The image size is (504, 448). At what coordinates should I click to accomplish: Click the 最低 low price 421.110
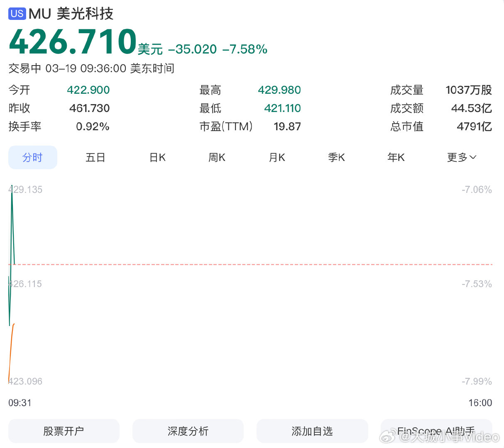(x=282, y=108)
